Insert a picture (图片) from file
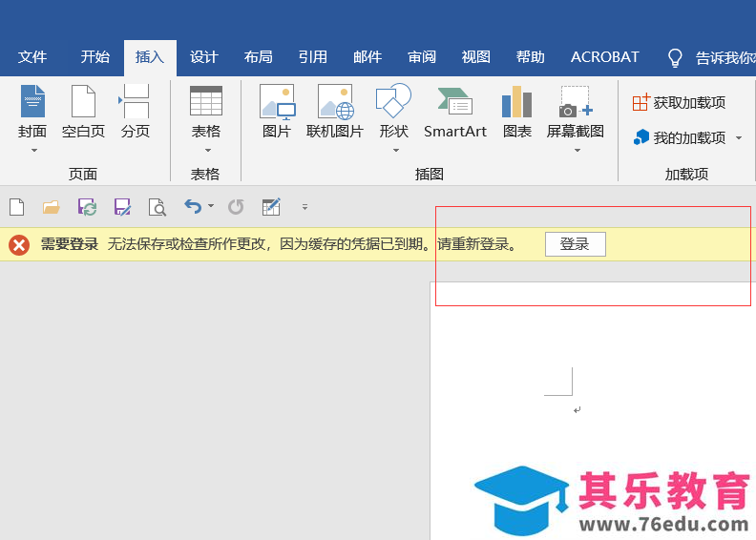 tap(277, 112)
